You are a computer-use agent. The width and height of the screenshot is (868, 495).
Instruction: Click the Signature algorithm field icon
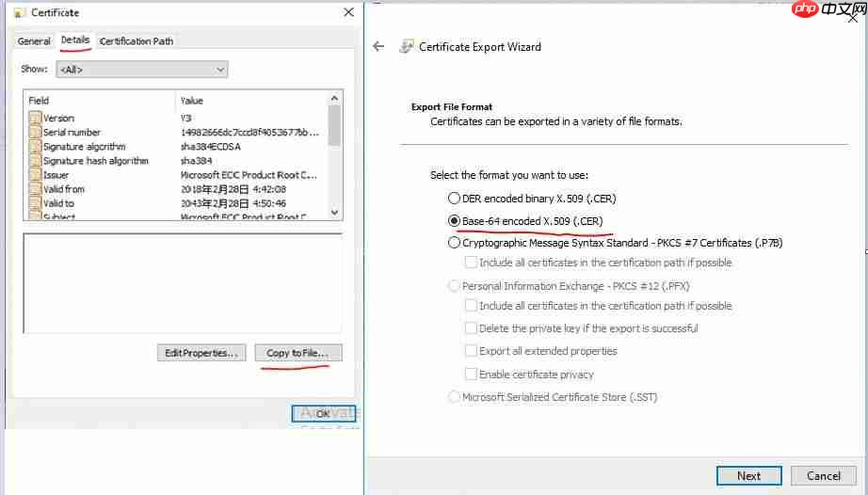(x=36, y=147)
